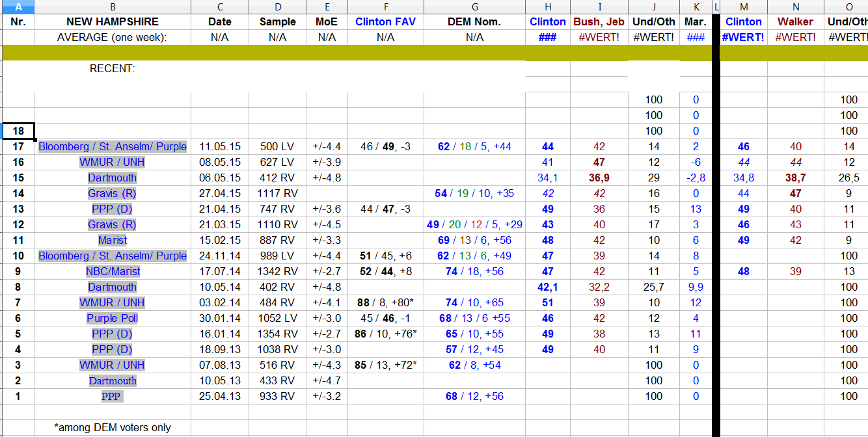Click the footnote *among DEM voters only

(x=113, y=427)
